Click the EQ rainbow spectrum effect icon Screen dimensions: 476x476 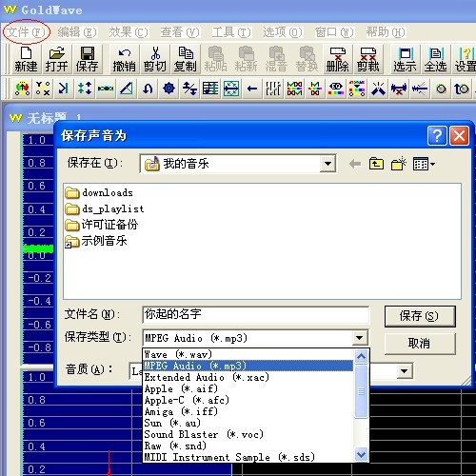pos(336,89)
